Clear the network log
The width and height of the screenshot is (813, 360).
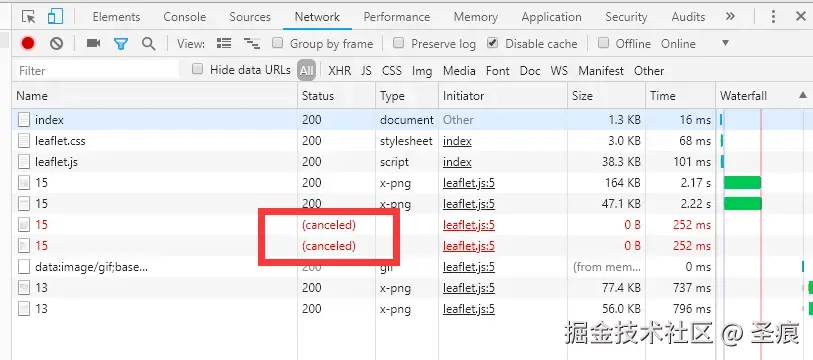pyautogui.click(x=57, y=44)
